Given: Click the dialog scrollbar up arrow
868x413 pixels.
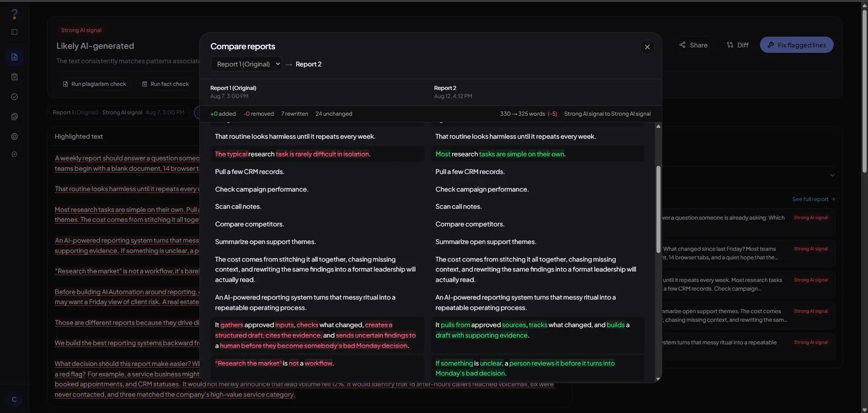Looking at the screenshot, I should [x=658, y=127].
